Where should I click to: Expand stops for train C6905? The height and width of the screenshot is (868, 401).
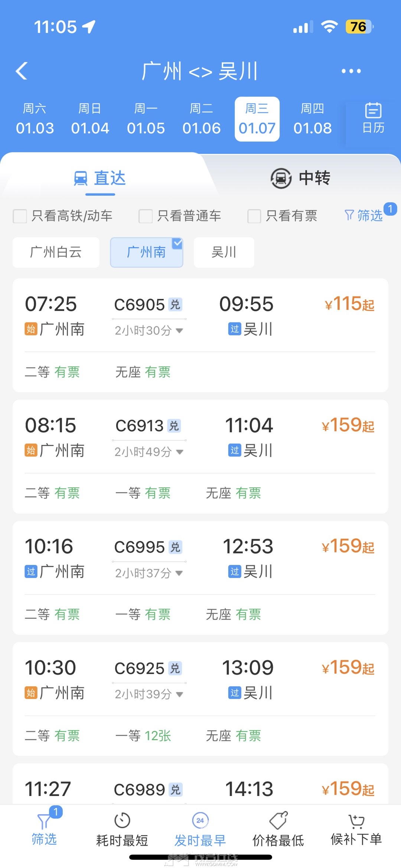179,331
